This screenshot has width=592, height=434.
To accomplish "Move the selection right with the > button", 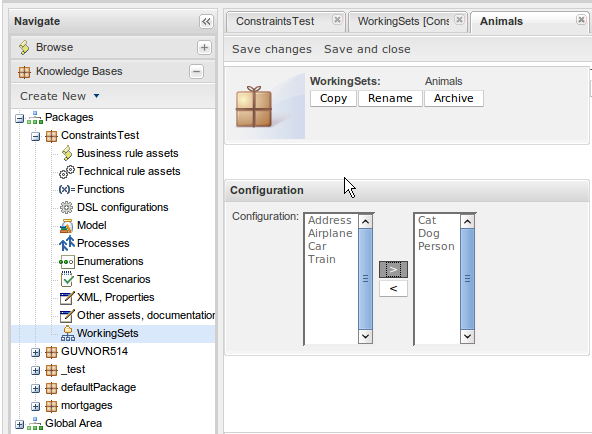I will coord(393,269).
